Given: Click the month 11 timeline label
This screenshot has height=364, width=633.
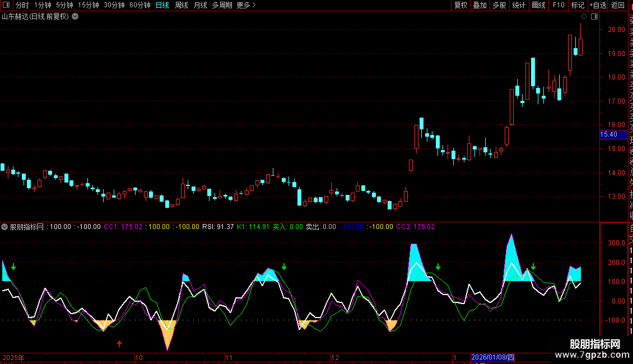Looking at the screenshot, I should coord(229,357).
